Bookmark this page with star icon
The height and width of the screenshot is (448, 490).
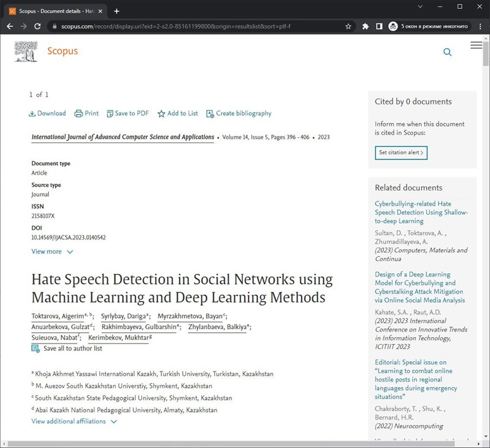[348, 27]
